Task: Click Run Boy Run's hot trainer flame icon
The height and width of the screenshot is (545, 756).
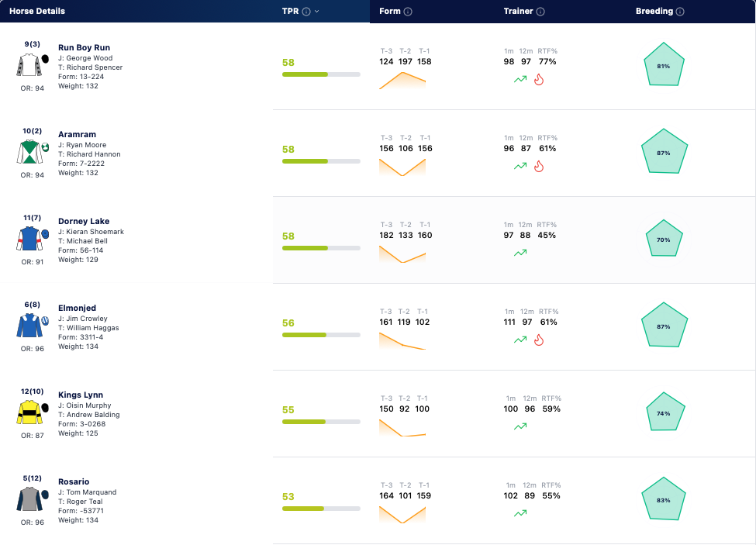Action: coord(539,80)
